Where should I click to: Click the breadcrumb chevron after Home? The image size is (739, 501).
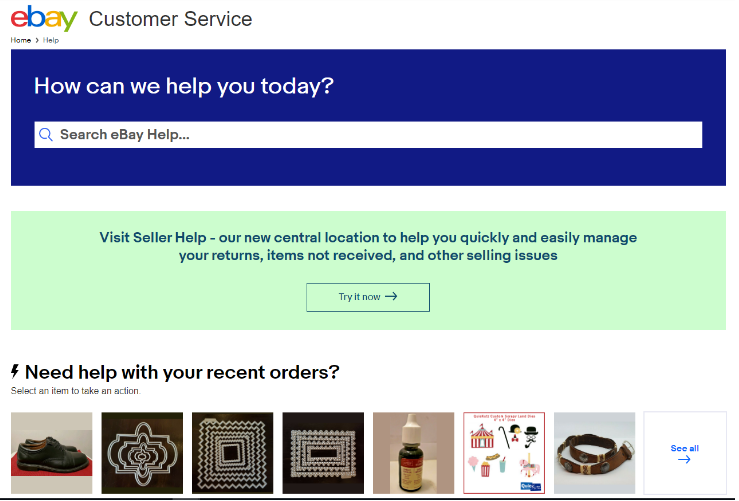(x=37, y=41)
